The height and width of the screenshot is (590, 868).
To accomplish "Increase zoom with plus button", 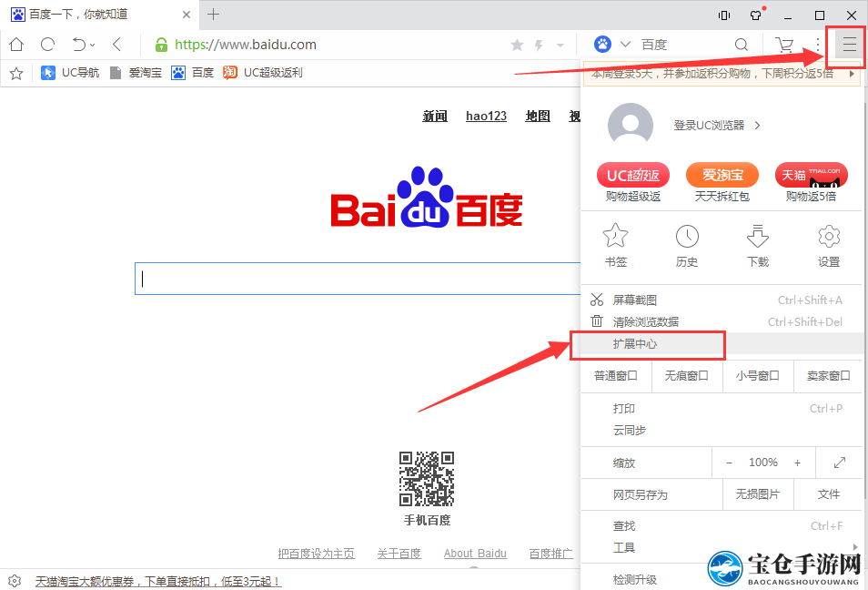I will pos(797,463).
